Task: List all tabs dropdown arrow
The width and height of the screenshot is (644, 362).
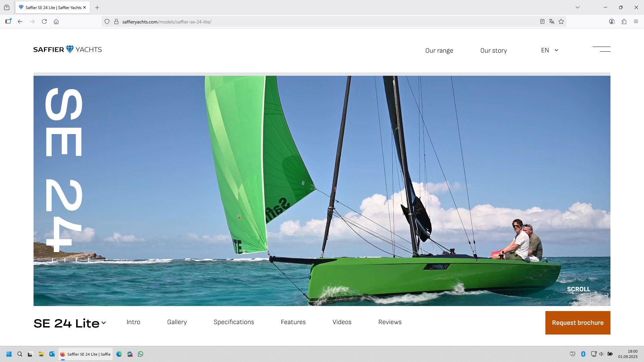Action: point(578,7)
